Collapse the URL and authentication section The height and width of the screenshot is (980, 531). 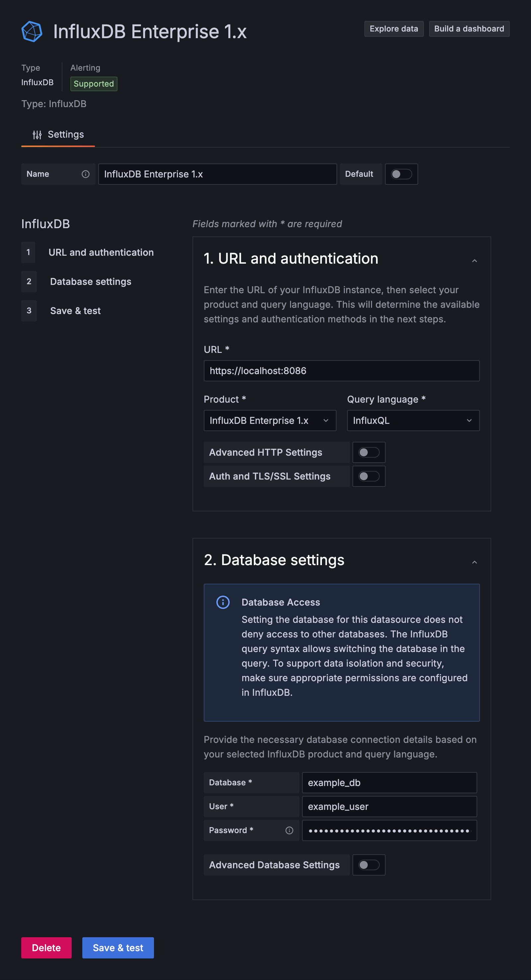pos(474,261)
